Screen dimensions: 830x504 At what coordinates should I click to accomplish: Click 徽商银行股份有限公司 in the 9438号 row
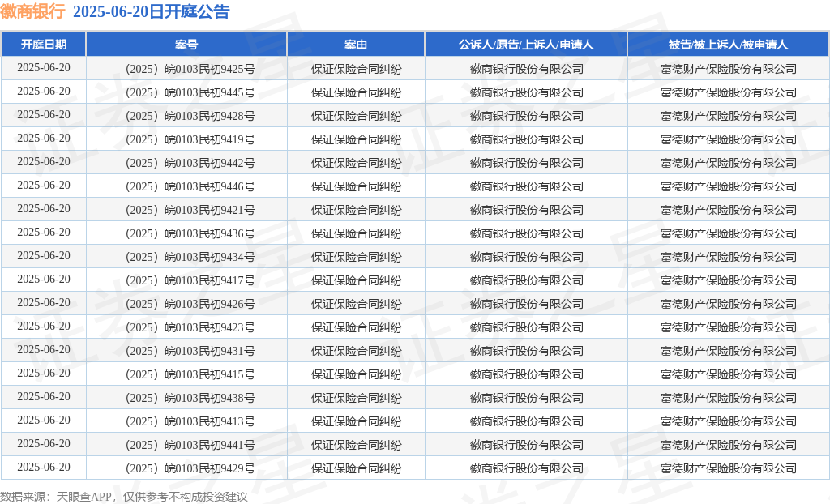[x=527, y=398]
